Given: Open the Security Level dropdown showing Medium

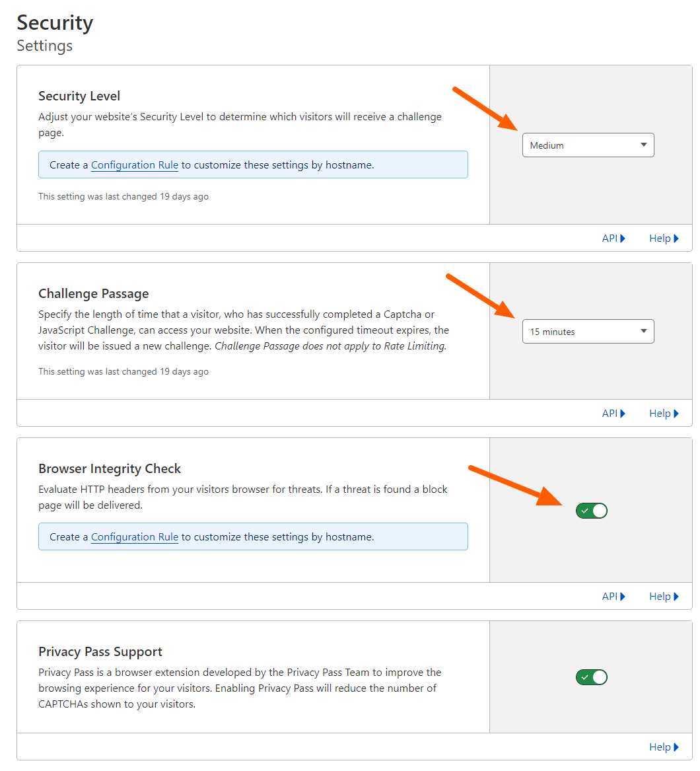Looking at the screenshot, I should (588, 145).
